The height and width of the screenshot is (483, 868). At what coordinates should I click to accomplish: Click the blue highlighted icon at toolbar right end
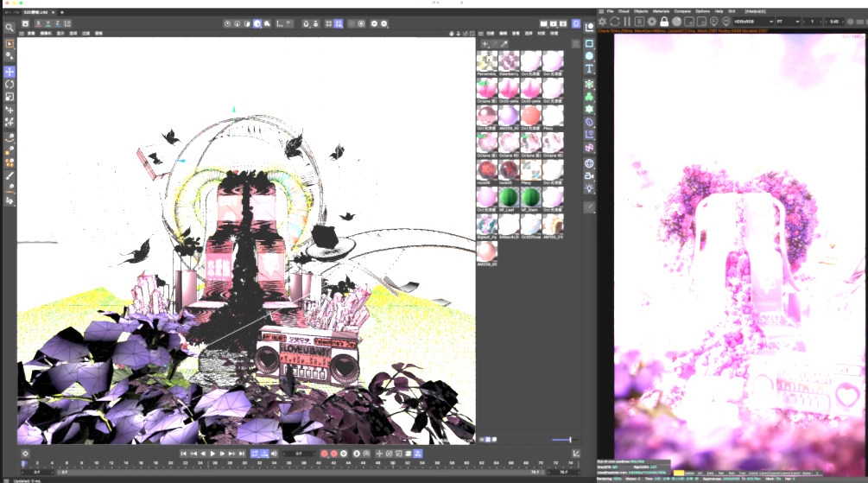pos(576,24)
